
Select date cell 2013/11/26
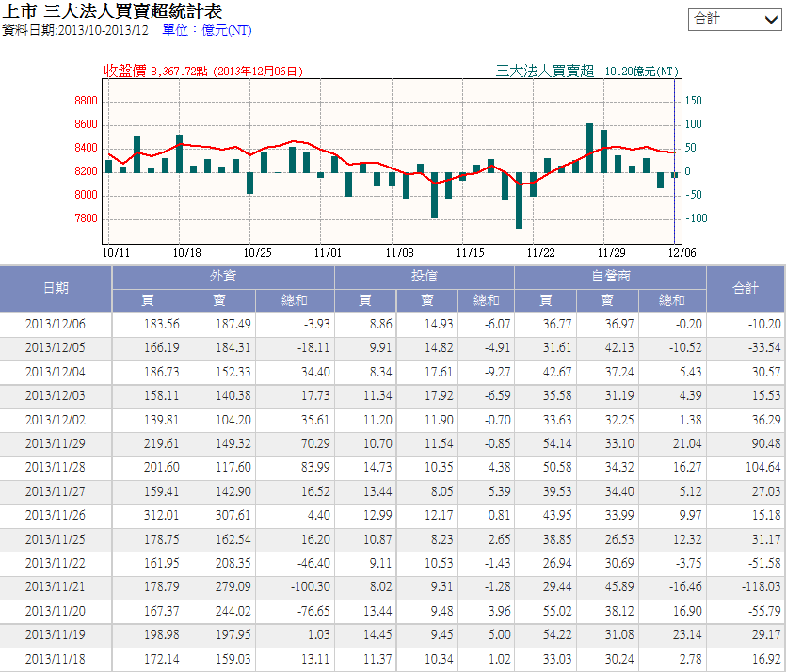click(56, 515)
